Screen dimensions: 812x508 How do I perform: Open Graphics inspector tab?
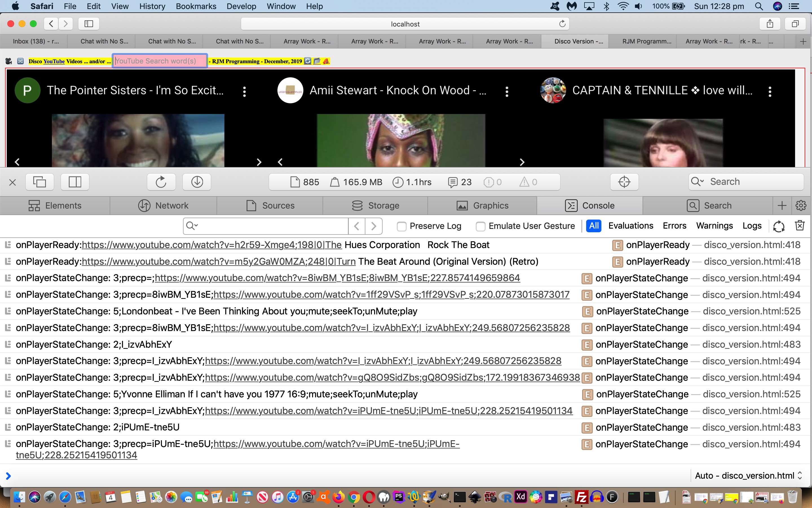(x=482, y=205)
